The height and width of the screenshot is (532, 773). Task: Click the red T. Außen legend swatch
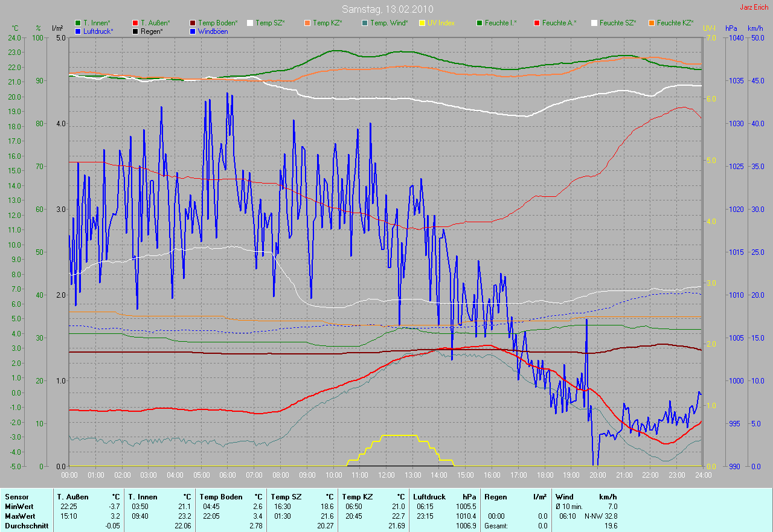[135, 23]
